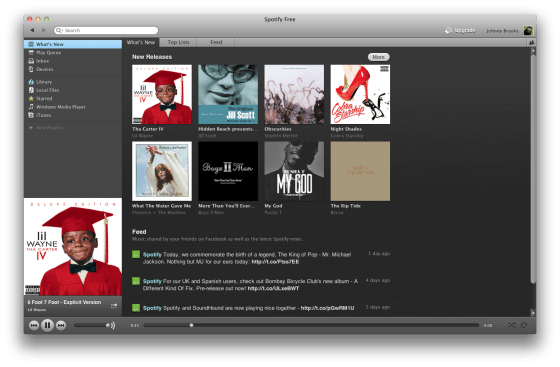The height and width of the screenshot is (367, 560).
Task: Focus the Search input field
Action: [106, 30]
